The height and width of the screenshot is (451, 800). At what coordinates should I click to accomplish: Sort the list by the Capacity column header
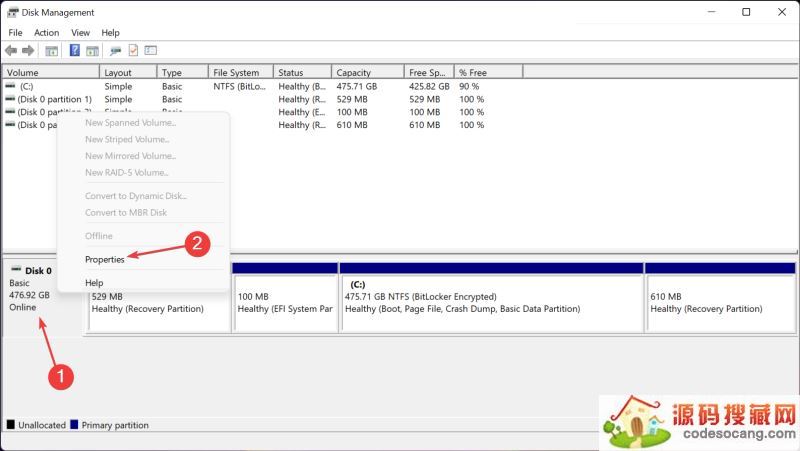click(354, 73)
